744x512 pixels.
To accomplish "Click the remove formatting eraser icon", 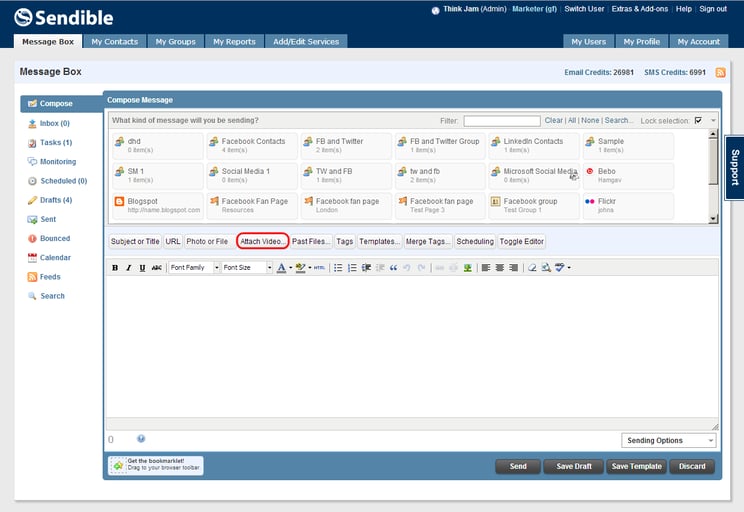I will (532, 268).
